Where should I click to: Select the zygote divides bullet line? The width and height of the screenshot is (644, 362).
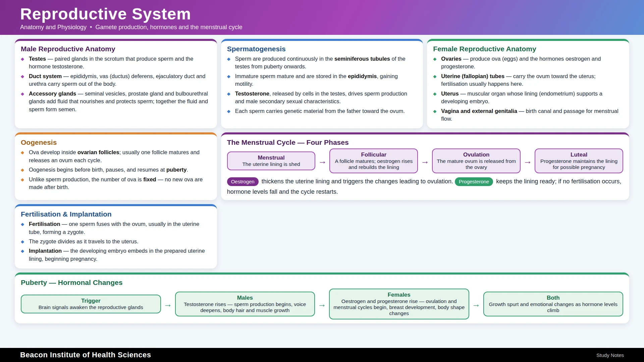click(84, 241)
